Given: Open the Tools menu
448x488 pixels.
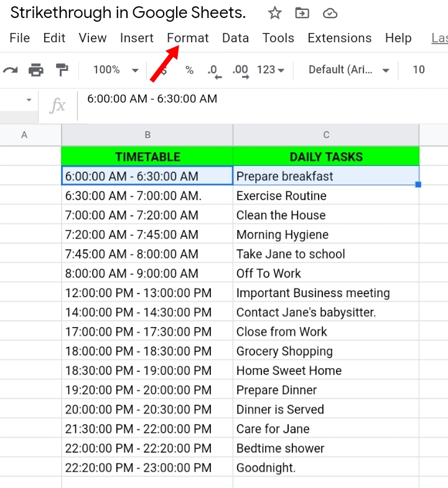Looking at the screenshot, I should pyautogui.click(x=278, y=38).
